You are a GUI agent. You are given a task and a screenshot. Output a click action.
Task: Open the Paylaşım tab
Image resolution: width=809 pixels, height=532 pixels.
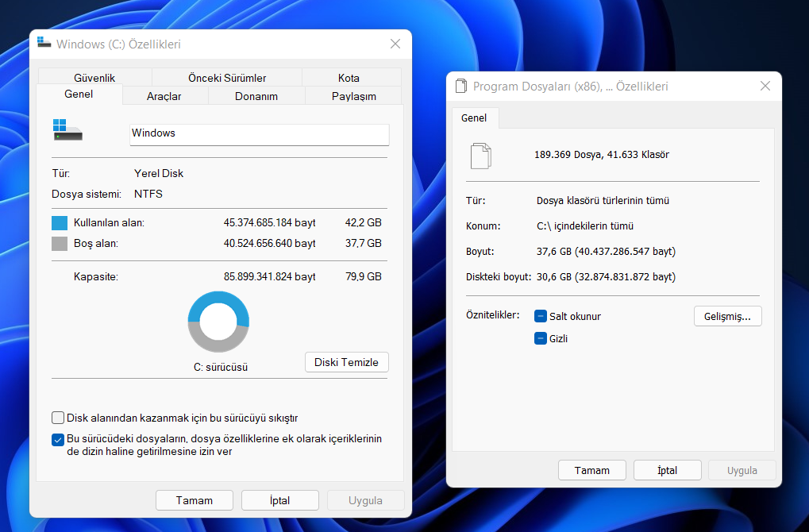coord(354,96)
